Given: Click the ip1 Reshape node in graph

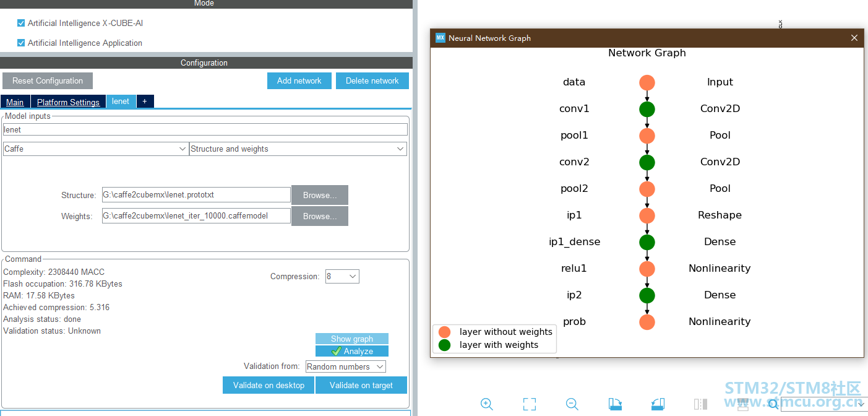Looking at the screenshot, I should 647,215.
